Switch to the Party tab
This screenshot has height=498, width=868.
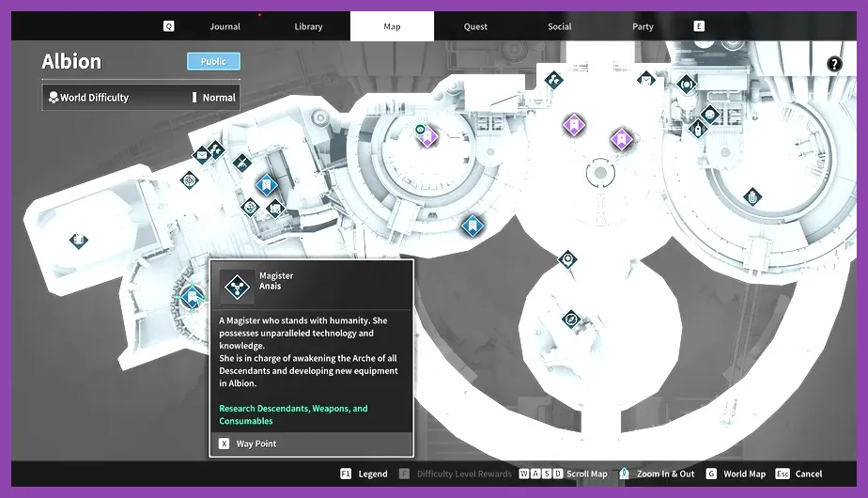coord(643,26)
